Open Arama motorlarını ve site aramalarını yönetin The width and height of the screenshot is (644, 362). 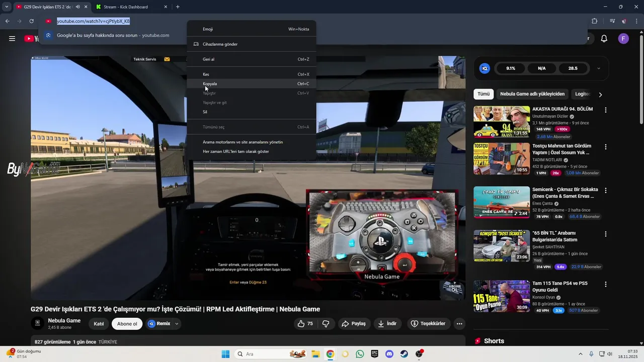[x=252, y=142]
